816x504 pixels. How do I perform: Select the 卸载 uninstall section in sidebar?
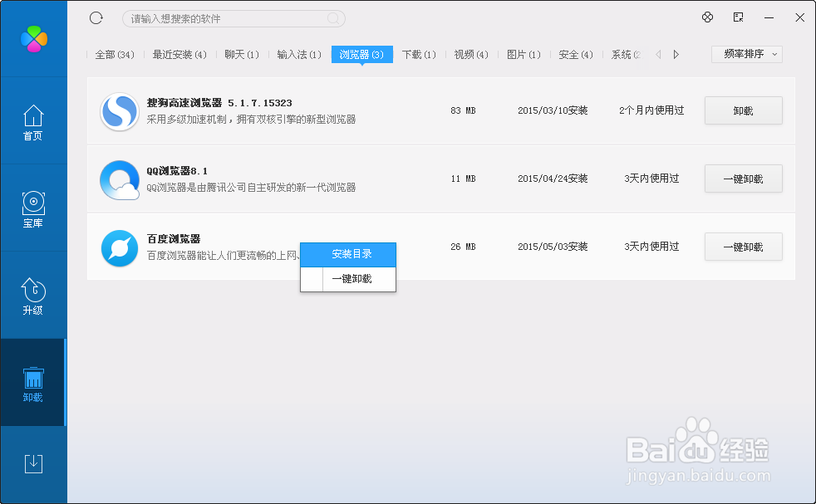32,384
